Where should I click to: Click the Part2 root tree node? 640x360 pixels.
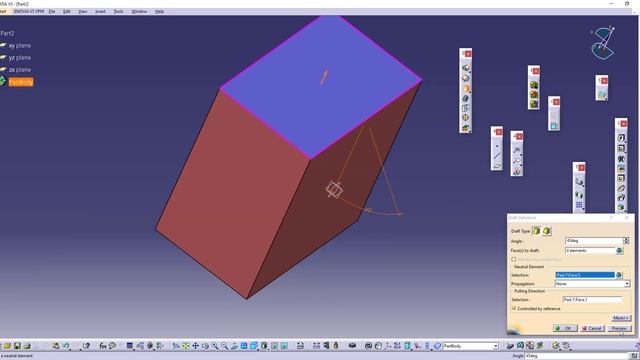[7, 33]
